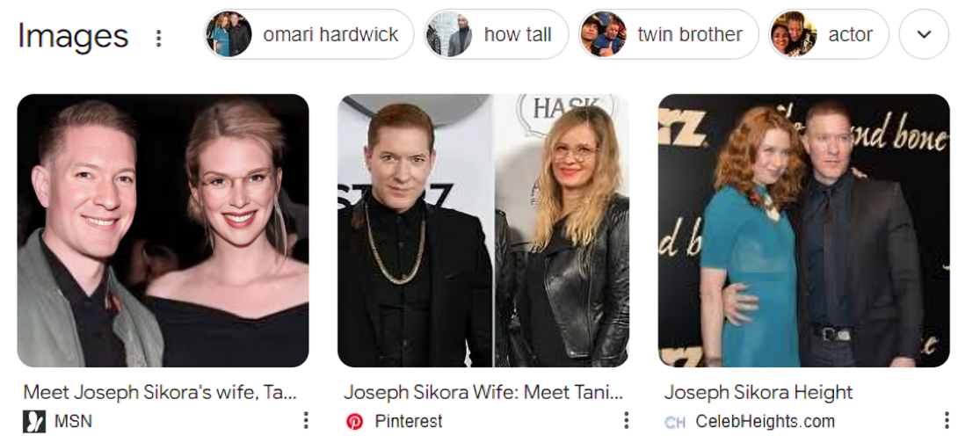This screenshot has width=980, height=443.
Task: Open the MSN couple photo thumbnail
Action: [163, 230]
